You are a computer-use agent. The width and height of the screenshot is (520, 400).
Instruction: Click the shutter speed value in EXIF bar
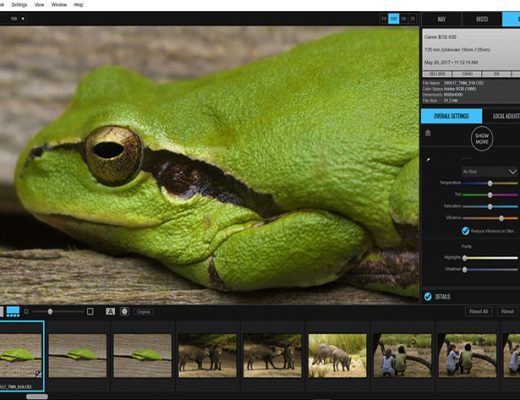(467, 74)
